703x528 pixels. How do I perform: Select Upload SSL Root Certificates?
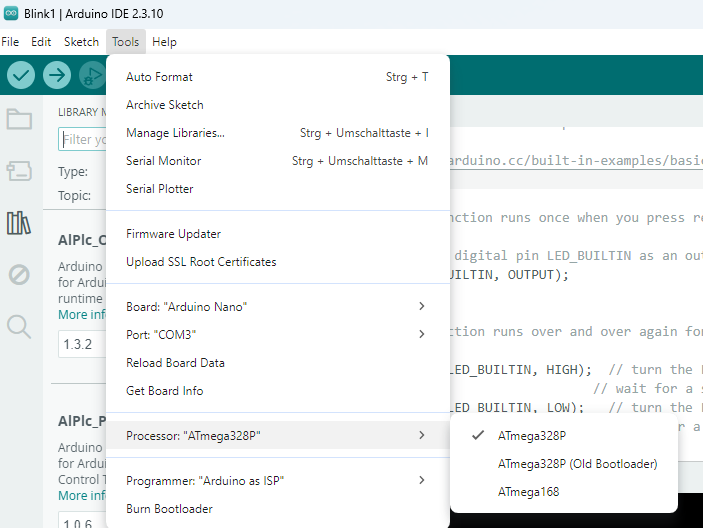[x=278, y=262]
